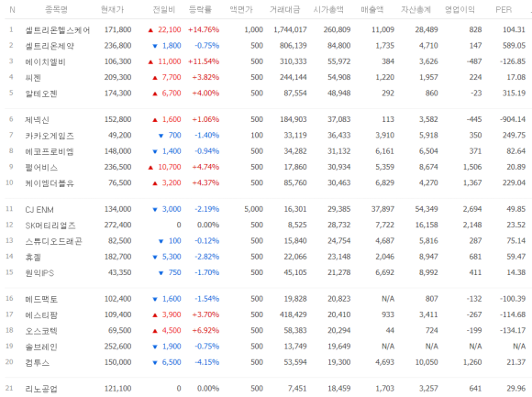The height and width of the screenshot is (397, 532).
Task: Open the 셀트리온제약 stock link
Action: point(50,46)
